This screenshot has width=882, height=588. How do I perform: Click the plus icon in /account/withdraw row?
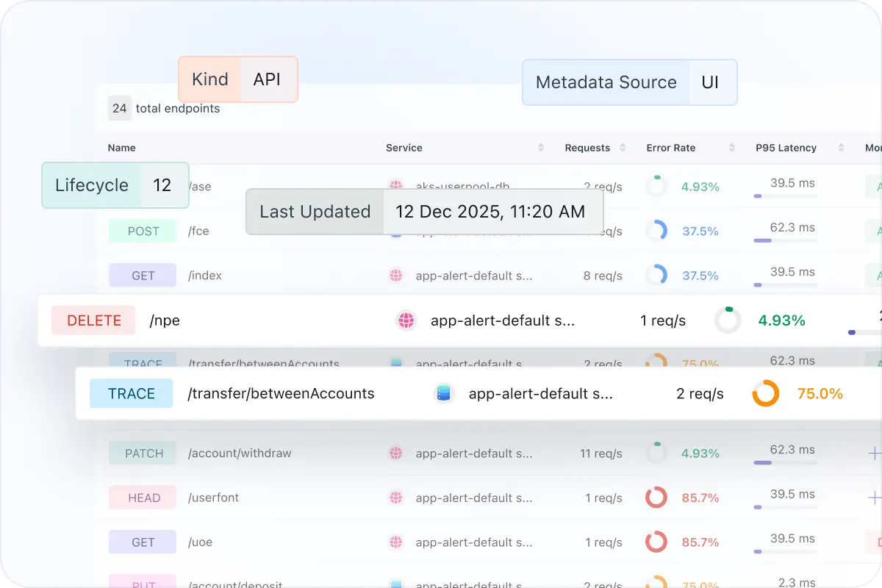point(874,453)
